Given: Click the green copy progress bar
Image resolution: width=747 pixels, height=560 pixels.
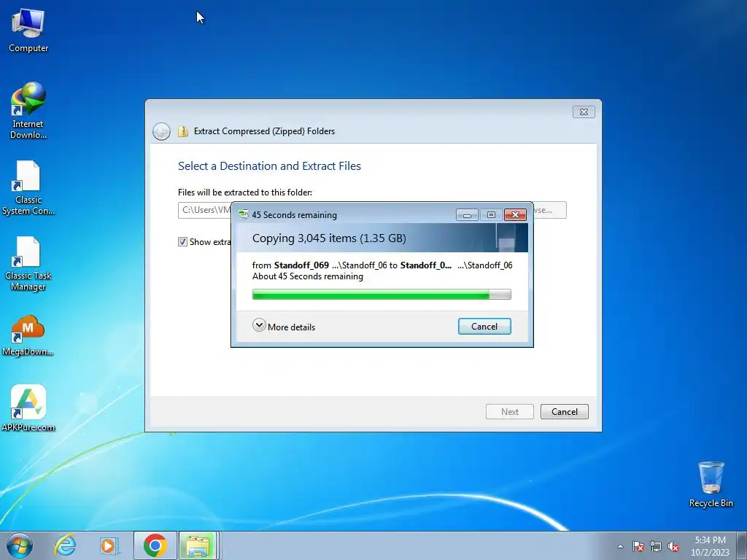Looking at the screenshot, I should pyautogui.click(x=382, y=295).
